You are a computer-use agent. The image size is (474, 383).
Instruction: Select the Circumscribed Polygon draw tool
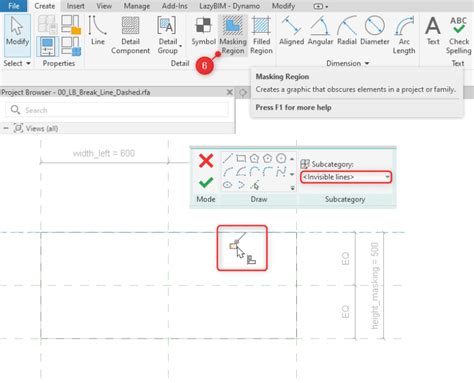(268, 158)
